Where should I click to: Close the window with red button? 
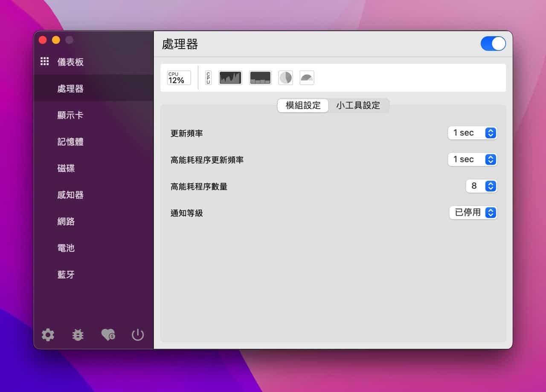point(43,40)
